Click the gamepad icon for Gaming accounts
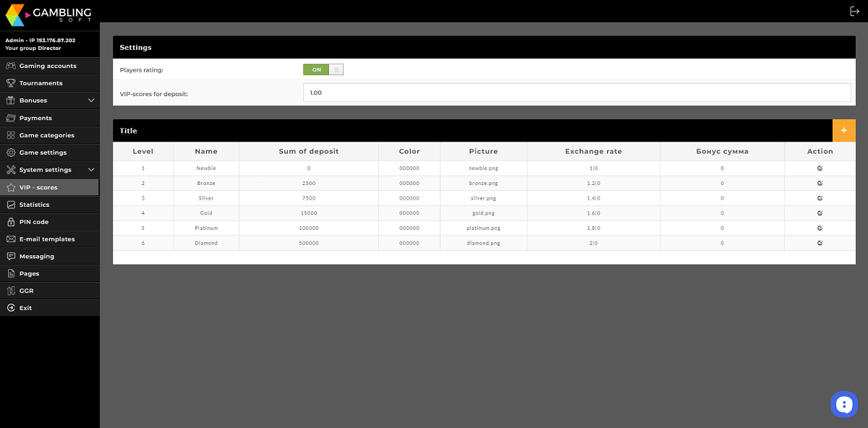Image resolution: width=868 pixels, height=428 pixels. point(11,66)
